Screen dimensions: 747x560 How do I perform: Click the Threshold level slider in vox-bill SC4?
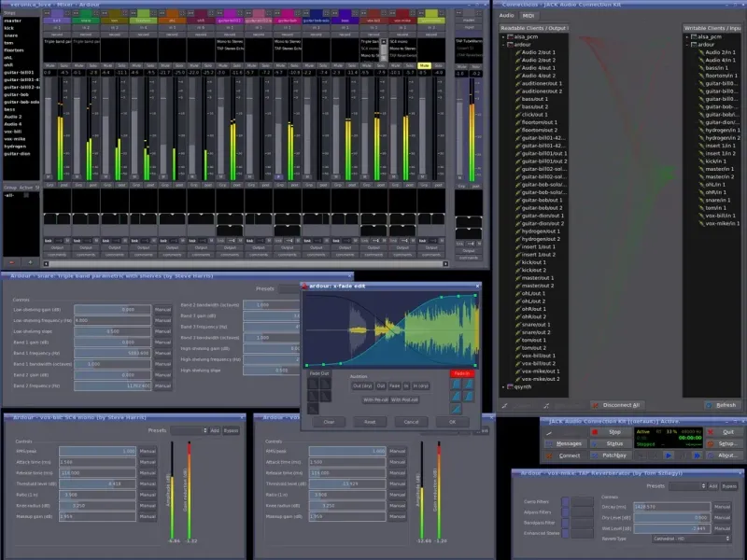coord(97,483)
